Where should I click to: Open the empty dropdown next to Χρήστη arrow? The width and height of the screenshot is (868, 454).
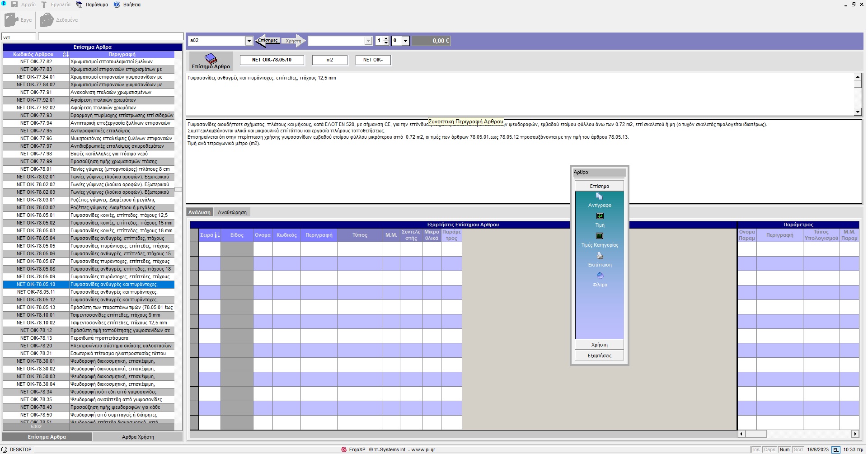368,41
